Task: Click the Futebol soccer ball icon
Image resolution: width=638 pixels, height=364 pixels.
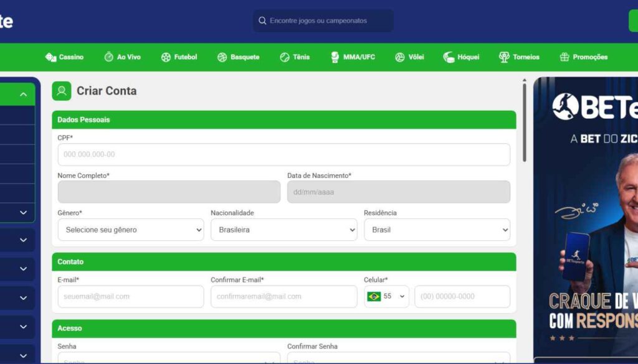Action: (166, 57)
